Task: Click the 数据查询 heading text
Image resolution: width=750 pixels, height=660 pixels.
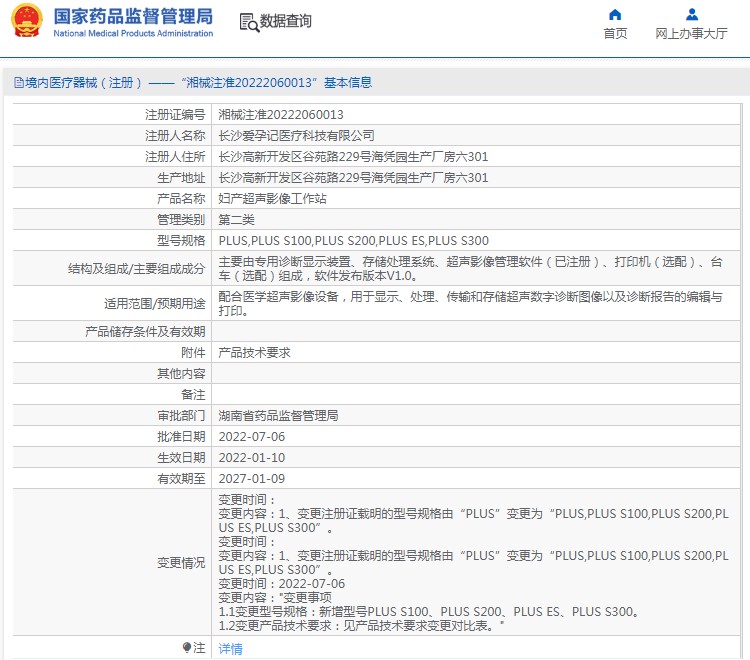Action: 286,21
